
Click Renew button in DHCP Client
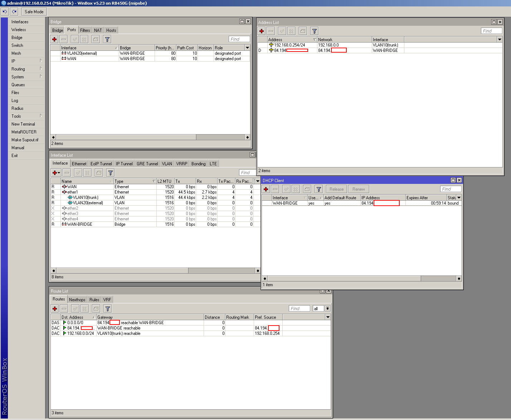pyautogui.click(x=359, y=189)
